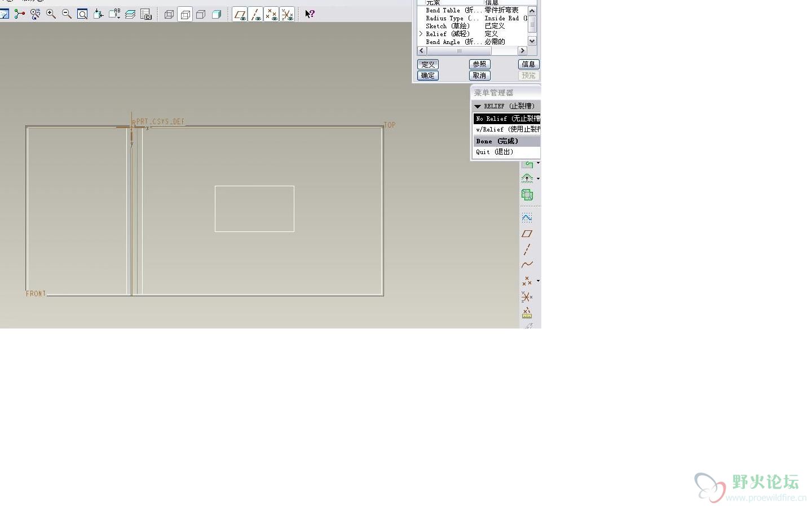Screen dimensions: 812x508
Task: Select the datum plane tool
Action: pyautogui.click(x=527, y=233)
